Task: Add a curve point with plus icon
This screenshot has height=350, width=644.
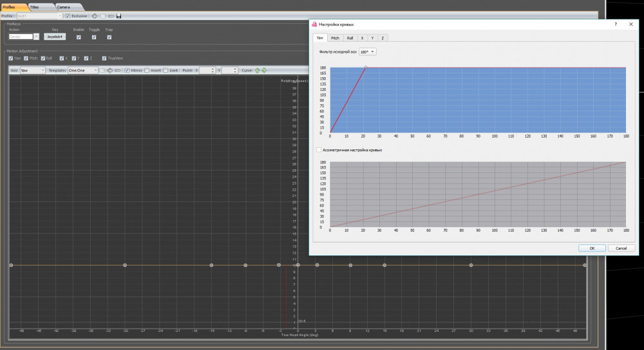Action: point(109,70)
